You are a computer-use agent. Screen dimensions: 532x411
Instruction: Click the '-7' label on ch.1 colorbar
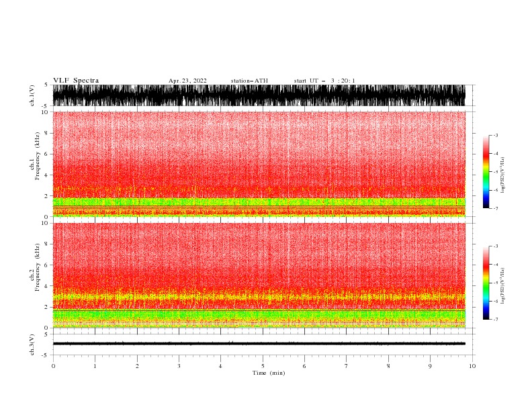point(495,208)
